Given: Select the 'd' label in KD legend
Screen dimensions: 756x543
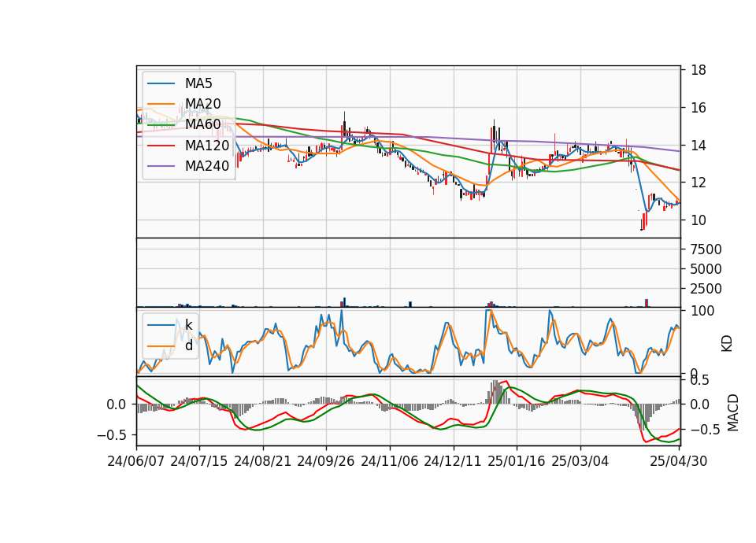Looking at the screenshot, I should 189,345.
